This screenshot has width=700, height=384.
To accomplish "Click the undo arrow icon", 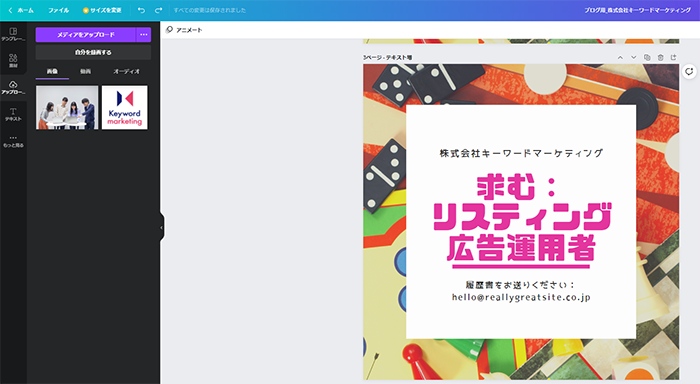I will point(142,10).
